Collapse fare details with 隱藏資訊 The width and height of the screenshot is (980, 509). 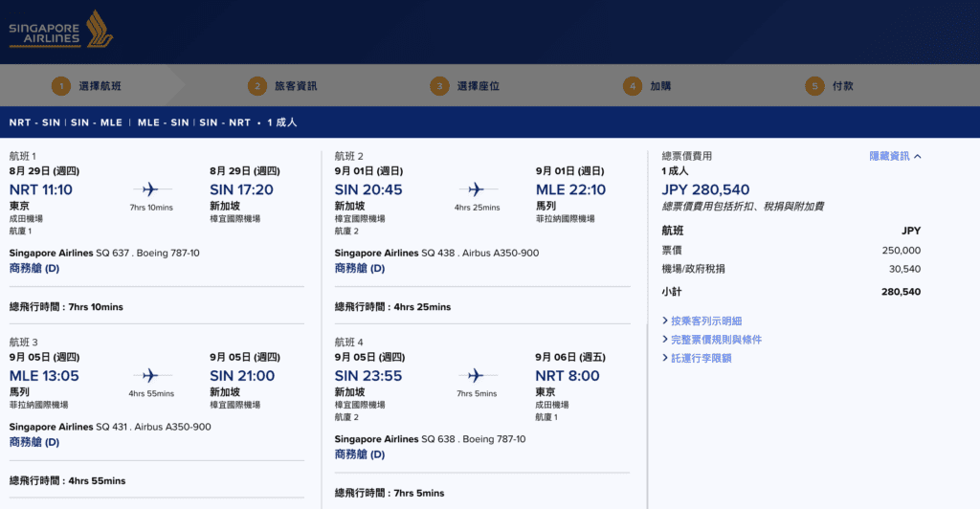pyautogui.click(x=889, y=156)
